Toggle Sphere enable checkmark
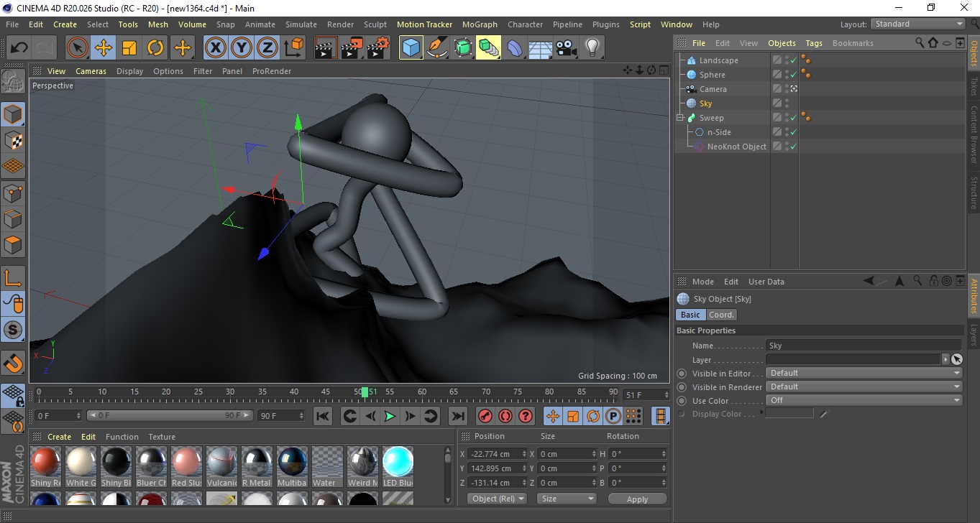The height and width of the screenshot is (523, 980). tap(794, 75)
